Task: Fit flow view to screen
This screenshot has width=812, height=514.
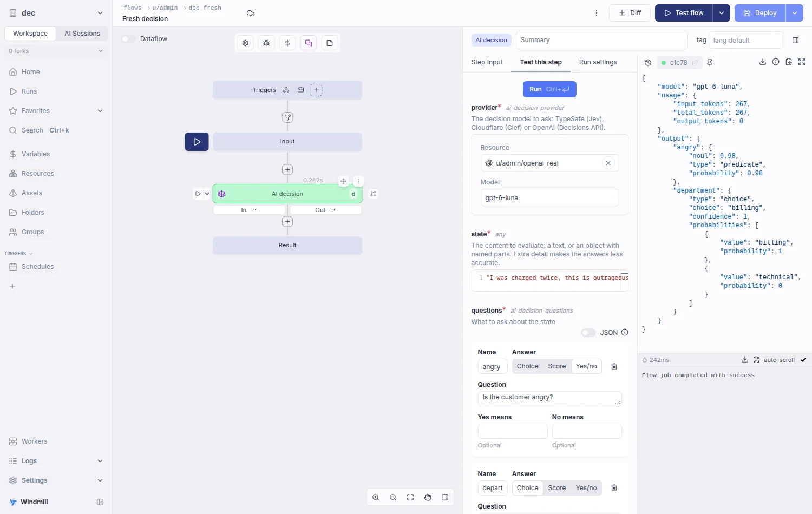Action: (x=410, y=497)
